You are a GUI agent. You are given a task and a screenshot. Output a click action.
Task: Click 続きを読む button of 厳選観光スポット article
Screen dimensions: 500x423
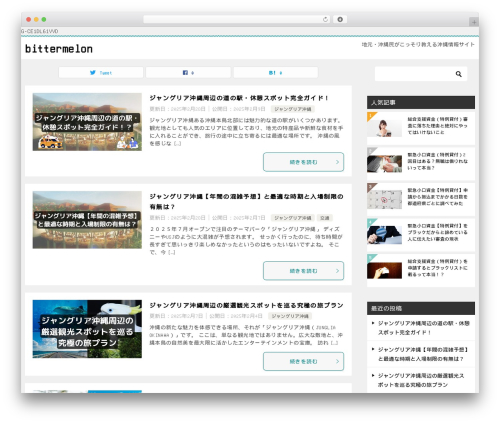pyautogui.click(x=303, y=361)
